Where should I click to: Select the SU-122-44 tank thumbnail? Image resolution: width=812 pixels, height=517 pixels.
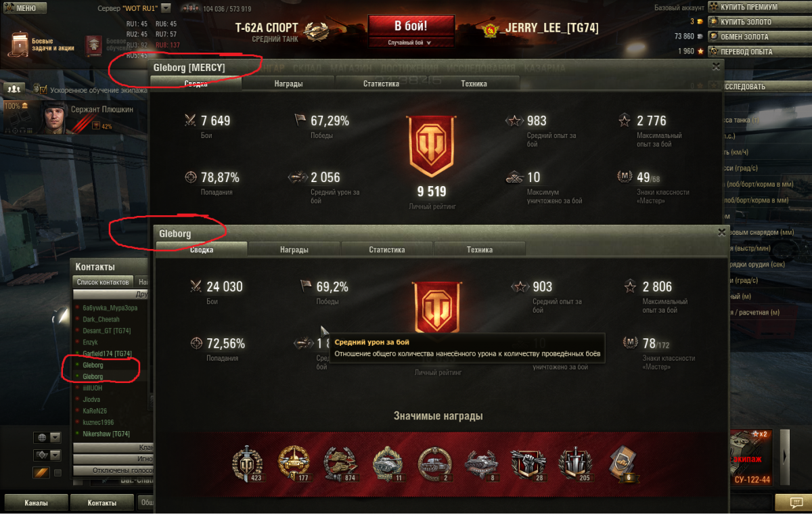[750, 457]
